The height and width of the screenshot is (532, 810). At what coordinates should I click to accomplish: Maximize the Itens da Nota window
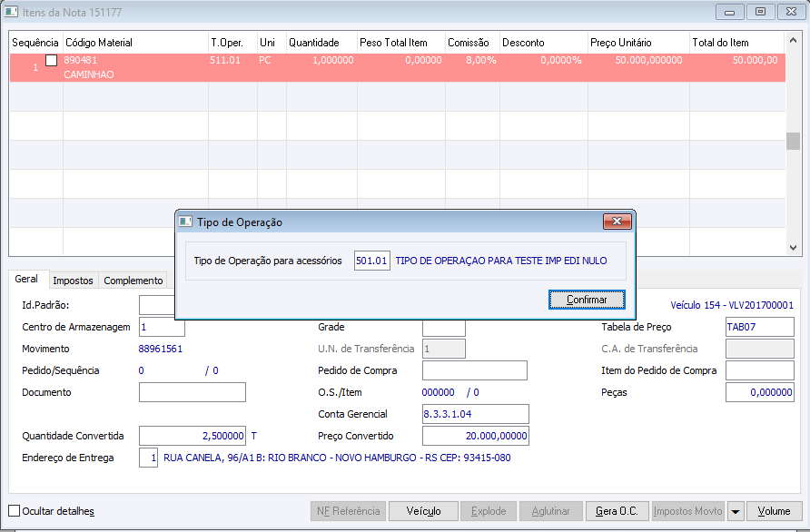tap(760, 12)
